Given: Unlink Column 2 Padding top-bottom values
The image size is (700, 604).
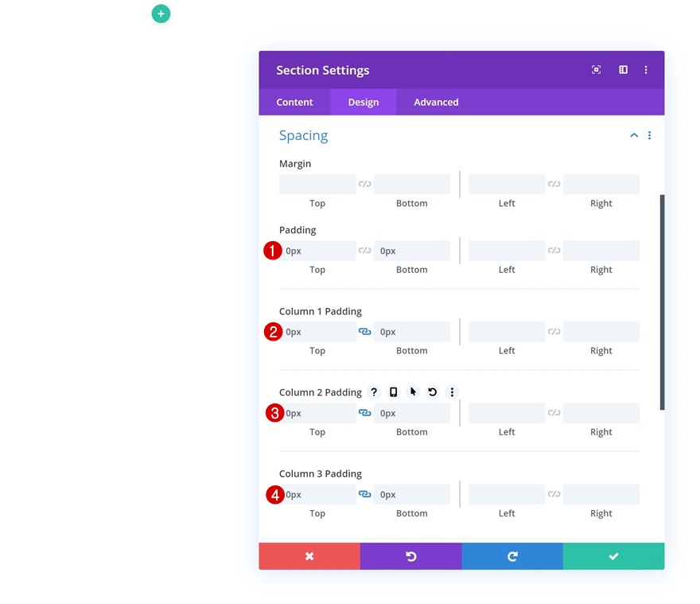Looking at the screenshot, I should (365, 413).
